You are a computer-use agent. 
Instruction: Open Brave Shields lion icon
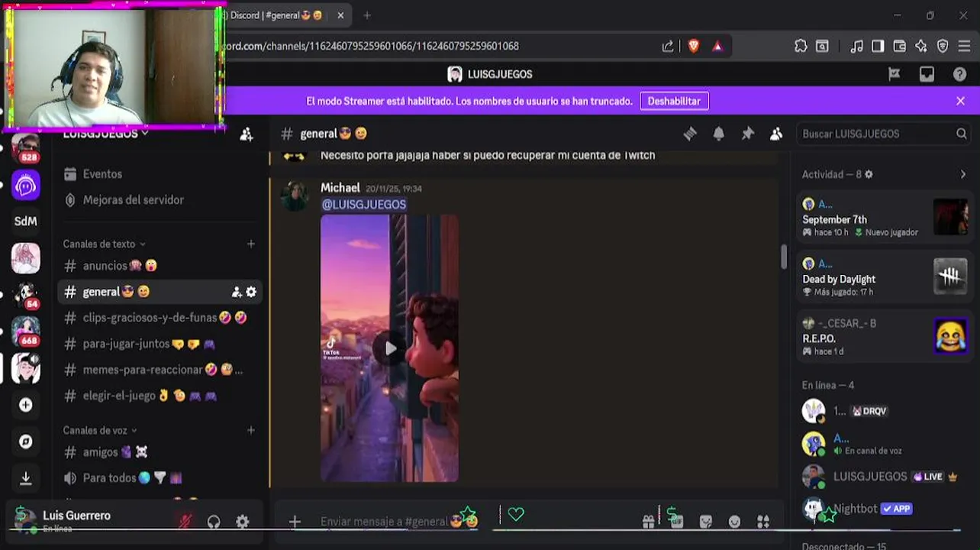coord(693,46)
